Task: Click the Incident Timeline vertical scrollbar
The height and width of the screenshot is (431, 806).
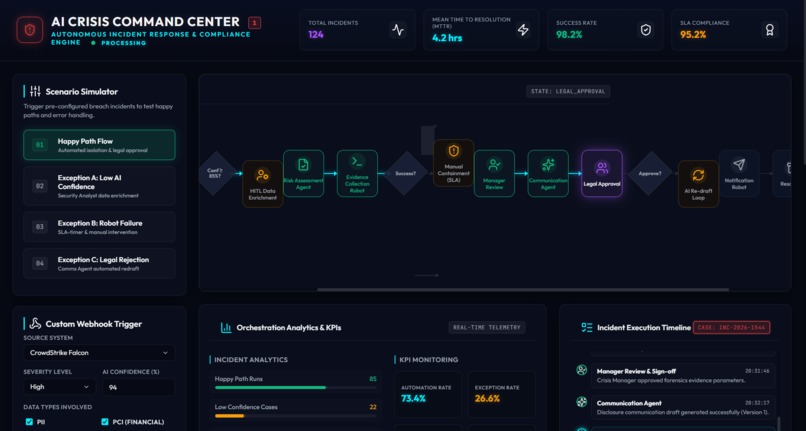Action: point(779,423)
